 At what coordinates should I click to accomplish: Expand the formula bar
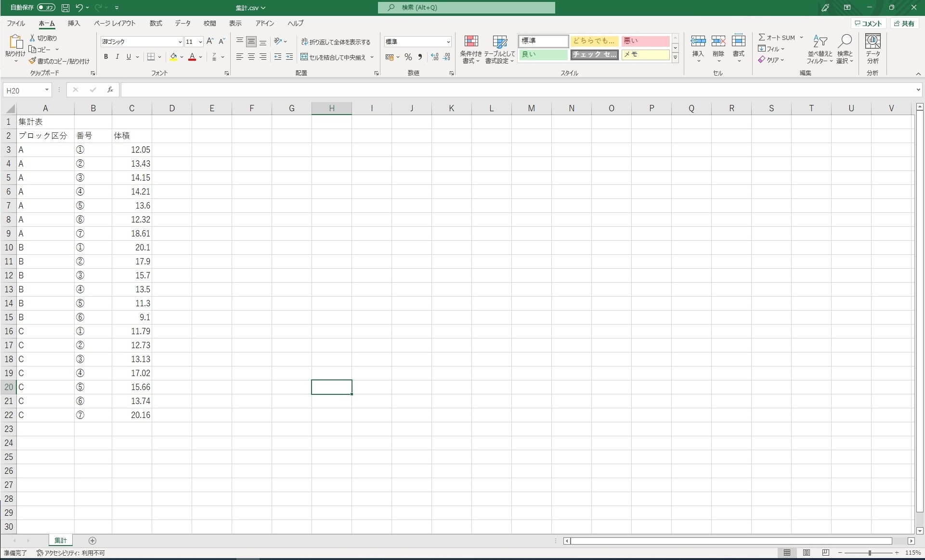click(x=918, y=90)
